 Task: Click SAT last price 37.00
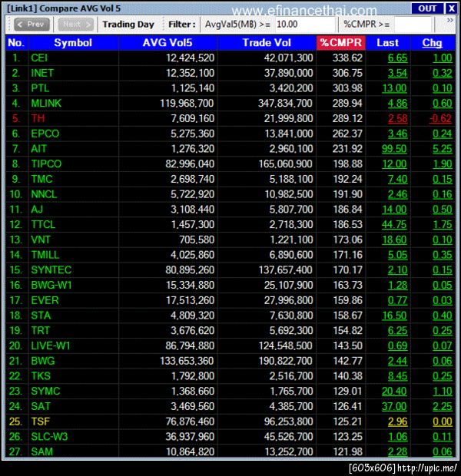point(394,406)
